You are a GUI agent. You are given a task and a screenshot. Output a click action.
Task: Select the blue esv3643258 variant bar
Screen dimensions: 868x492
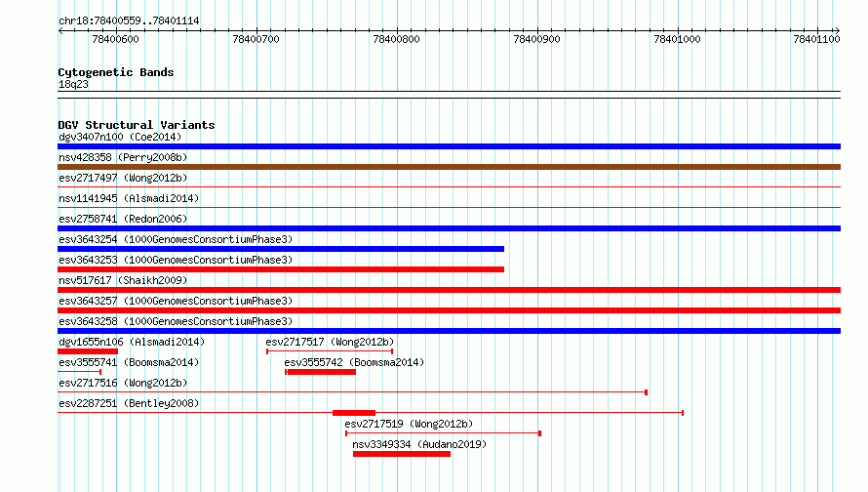tap(449, 331)
